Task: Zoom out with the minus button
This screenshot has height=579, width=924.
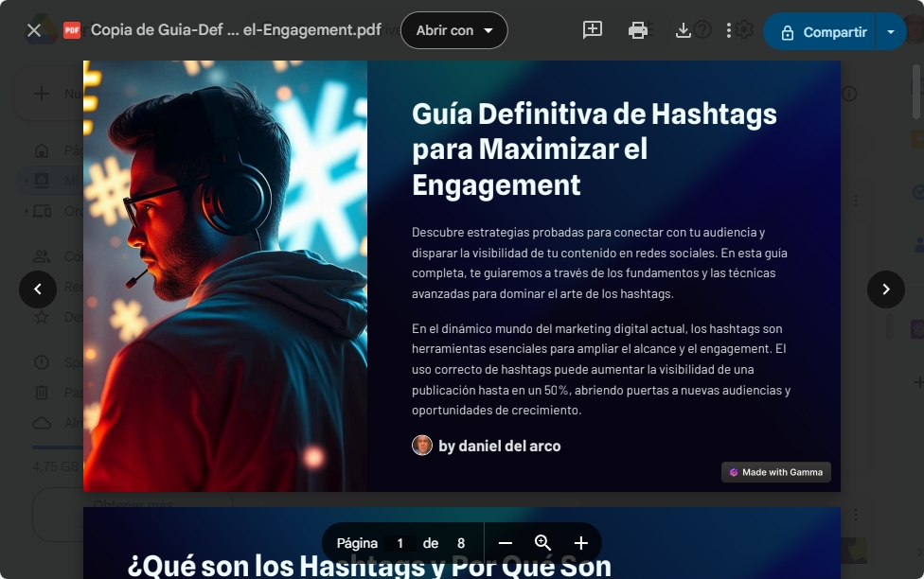Action: tap(506, 543)
